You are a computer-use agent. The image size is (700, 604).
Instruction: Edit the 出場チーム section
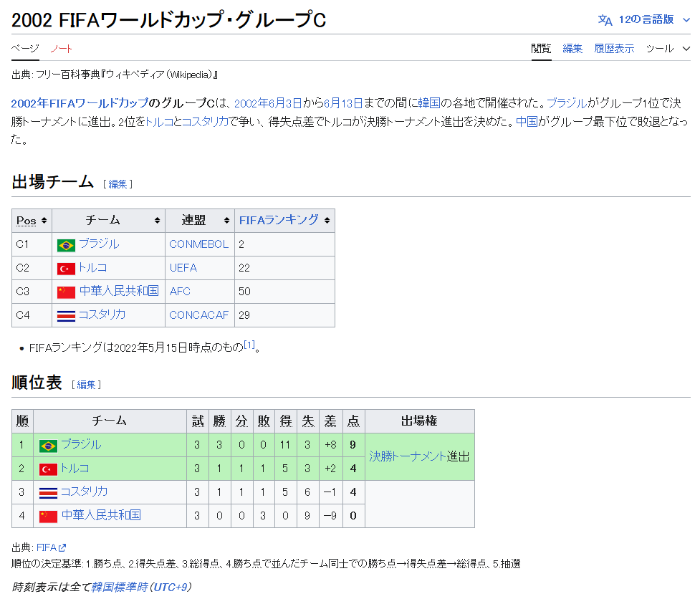118,184
